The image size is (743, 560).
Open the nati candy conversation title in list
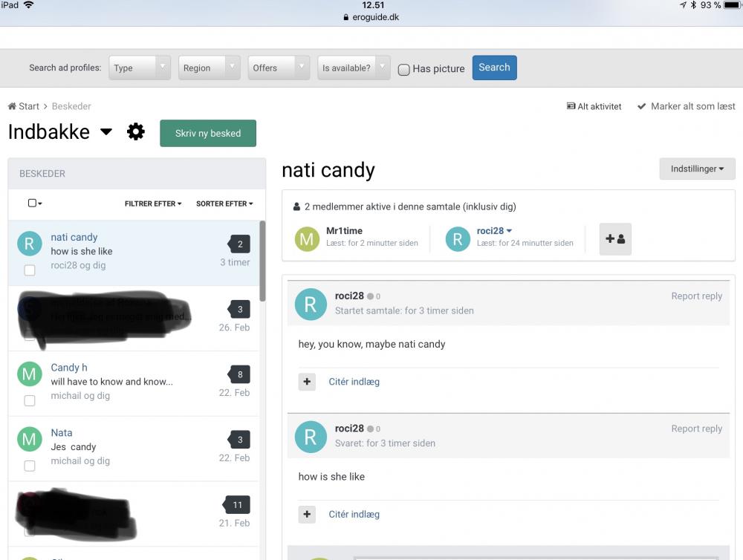pos(74,237)
